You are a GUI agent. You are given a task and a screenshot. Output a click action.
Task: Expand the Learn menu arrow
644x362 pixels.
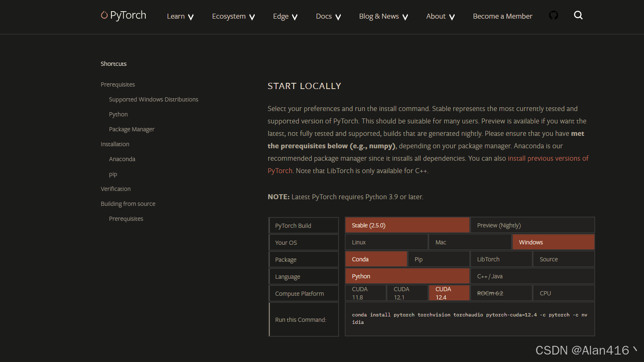[x=191, y=17]
